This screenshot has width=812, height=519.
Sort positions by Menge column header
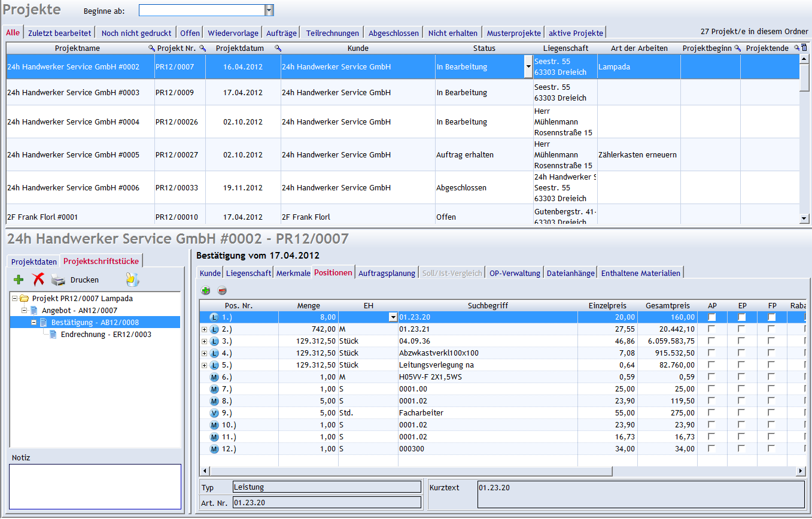click(x=309, y=305)
